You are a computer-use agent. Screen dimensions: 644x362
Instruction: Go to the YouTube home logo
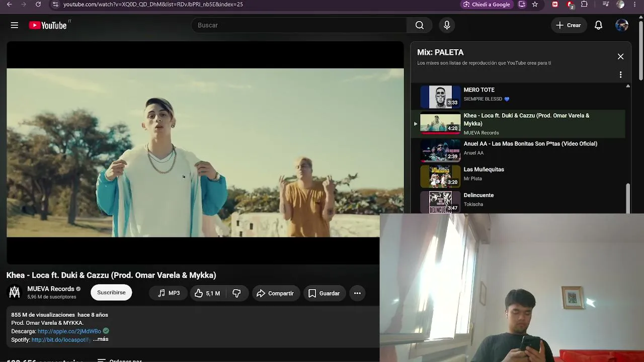[48, 25]
